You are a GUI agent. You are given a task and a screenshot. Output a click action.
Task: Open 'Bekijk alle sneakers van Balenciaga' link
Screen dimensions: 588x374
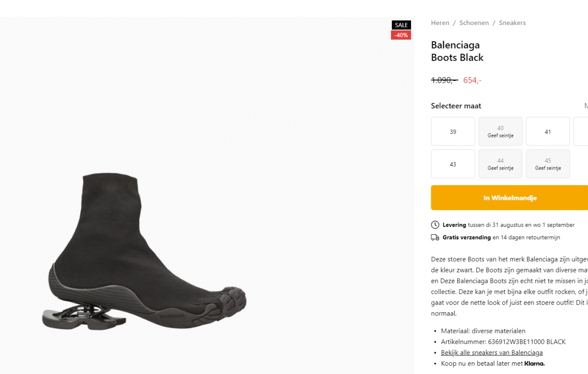pos(491,352)
